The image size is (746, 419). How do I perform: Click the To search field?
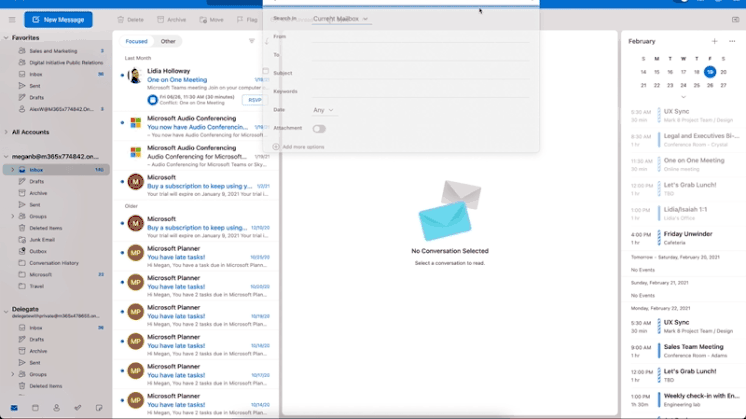pyautogui.click(x=421, y=55)
